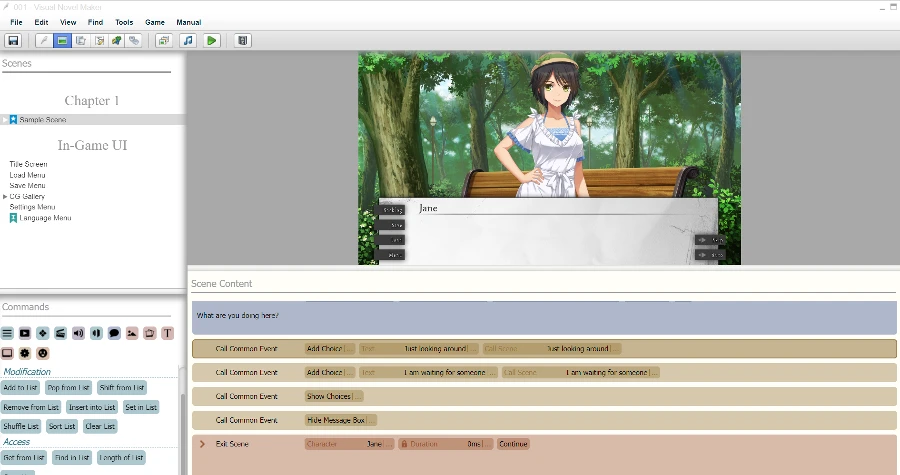Viewport: 900px width, 475px height.
Task: Select the speaker audio command category
Action: 79,333
